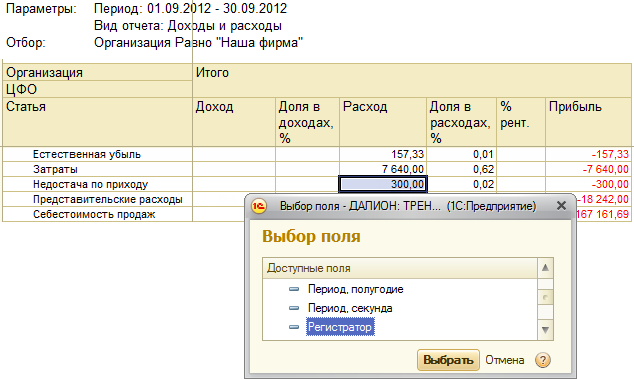Click the scrollbar thumb in the fields list
Viewport: 634px width, 379px height.
[x=545, y=298]
